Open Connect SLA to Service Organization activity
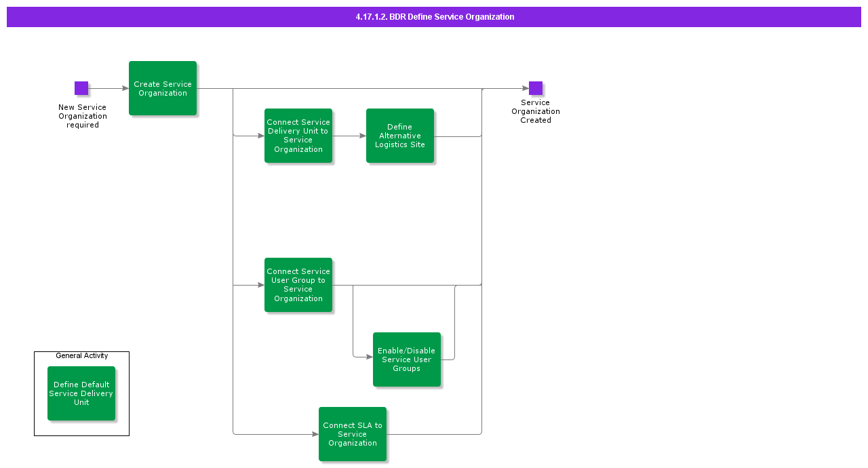 [353, 434]
